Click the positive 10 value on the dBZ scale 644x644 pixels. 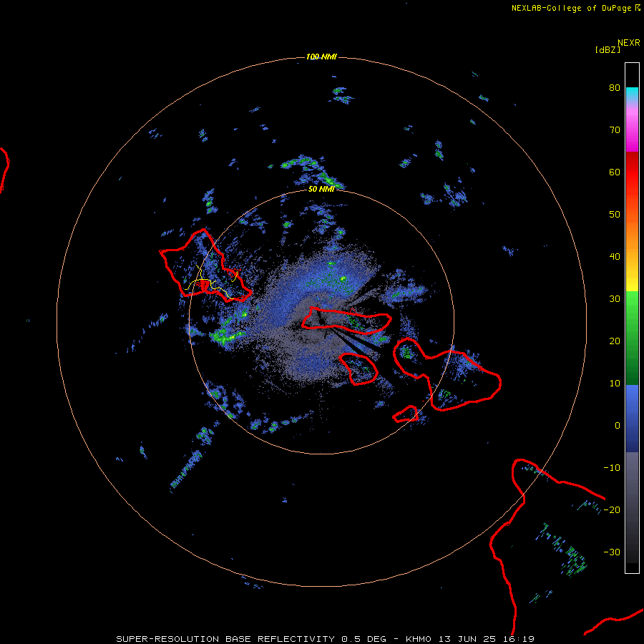pos(615,384)
